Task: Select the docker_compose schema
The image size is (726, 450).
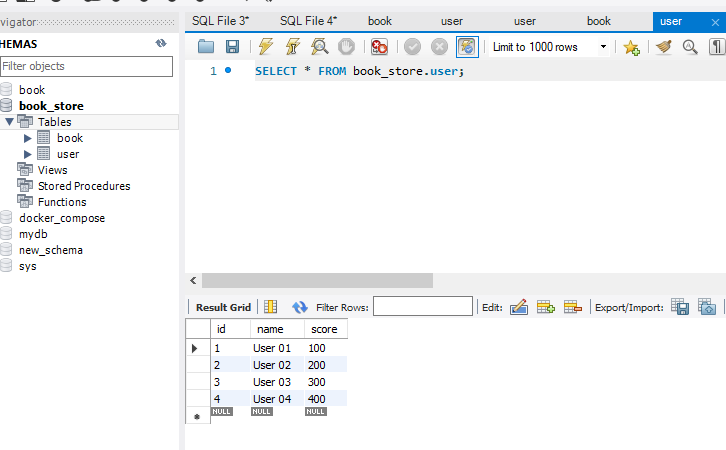Action: tap(62, 218)
